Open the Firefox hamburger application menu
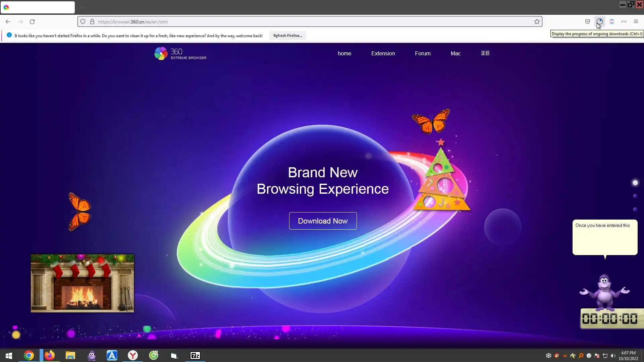The height and width of the screenshot is (362, 644). 636,21
